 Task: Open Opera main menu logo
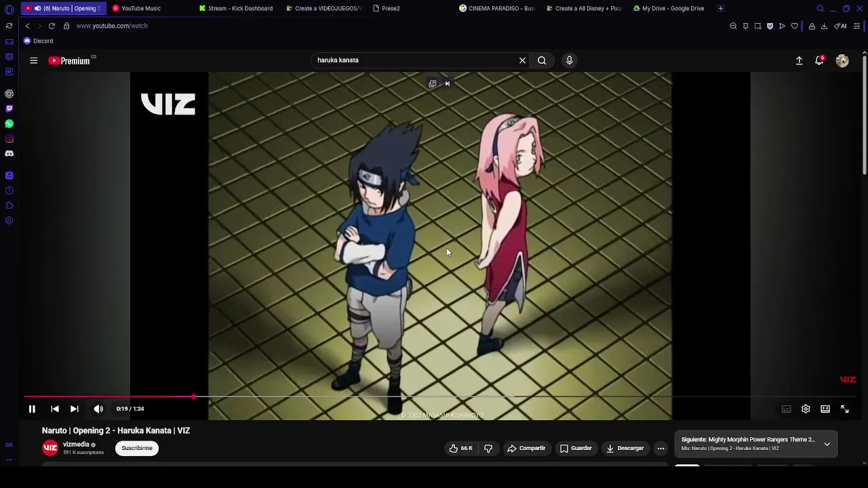(x=9, y=9)
